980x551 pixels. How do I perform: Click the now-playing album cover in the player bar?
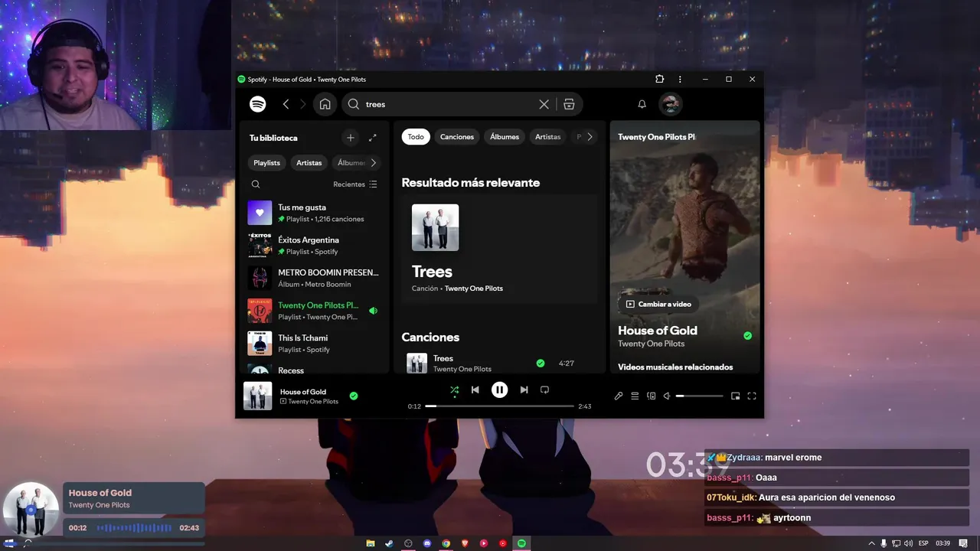[x=258, y=396]
